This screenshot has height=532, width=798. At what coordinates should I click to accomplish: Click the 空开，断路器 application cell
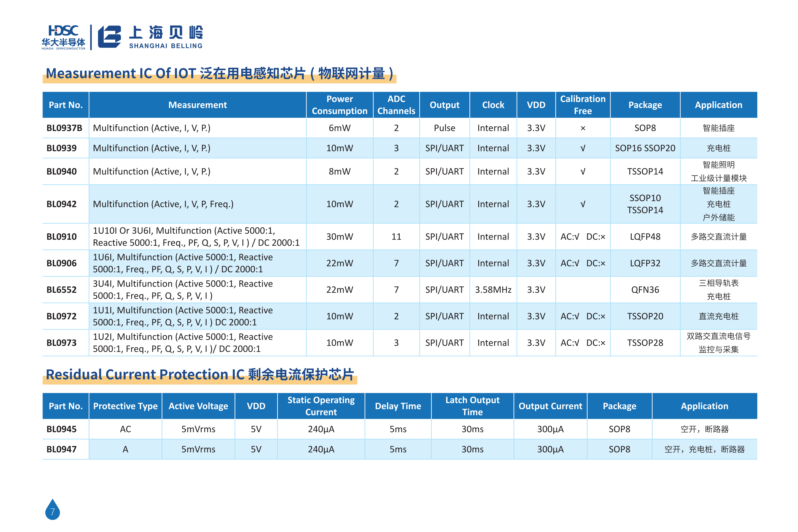pos(704,429)
